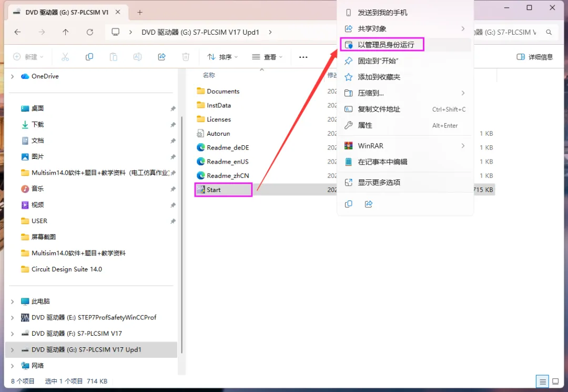Viewport: 568px width, 392px height.
Task: Open the WinRAR submenu
Action: (x=405, y=146)
